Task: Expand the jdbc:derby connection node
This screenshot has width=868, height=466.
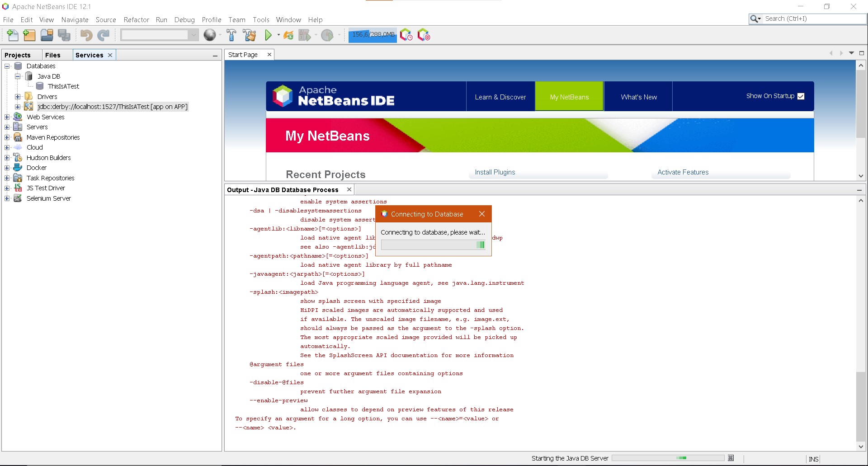Action: 18,107
